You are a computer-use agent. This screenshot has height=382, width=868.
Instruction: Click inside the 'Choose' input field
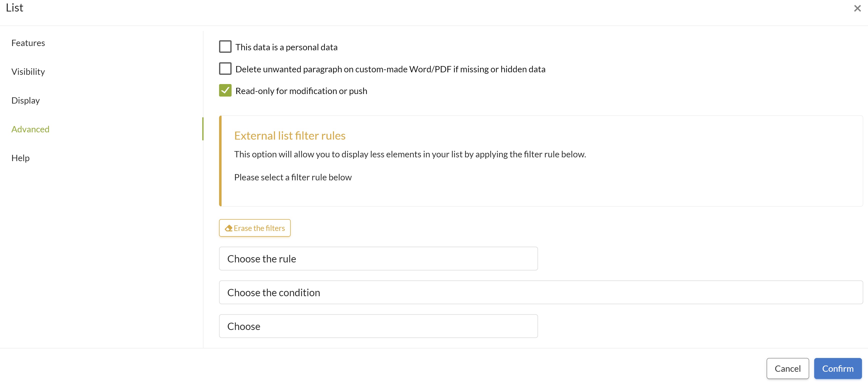click(379, 326)
